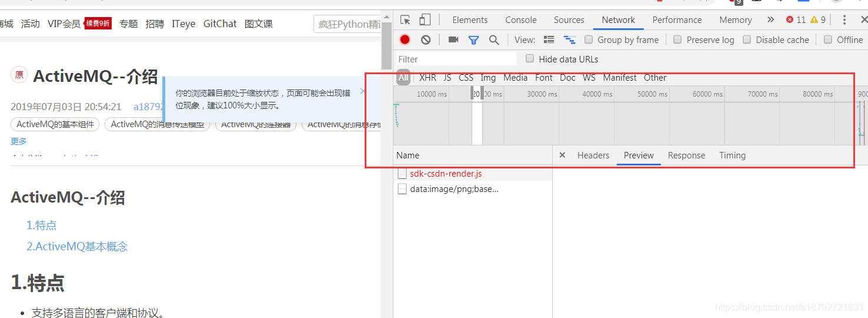The width and height of the screenshot is (868, 318).
Task: Expand 更多 tags link
Action: pos(19,141)
